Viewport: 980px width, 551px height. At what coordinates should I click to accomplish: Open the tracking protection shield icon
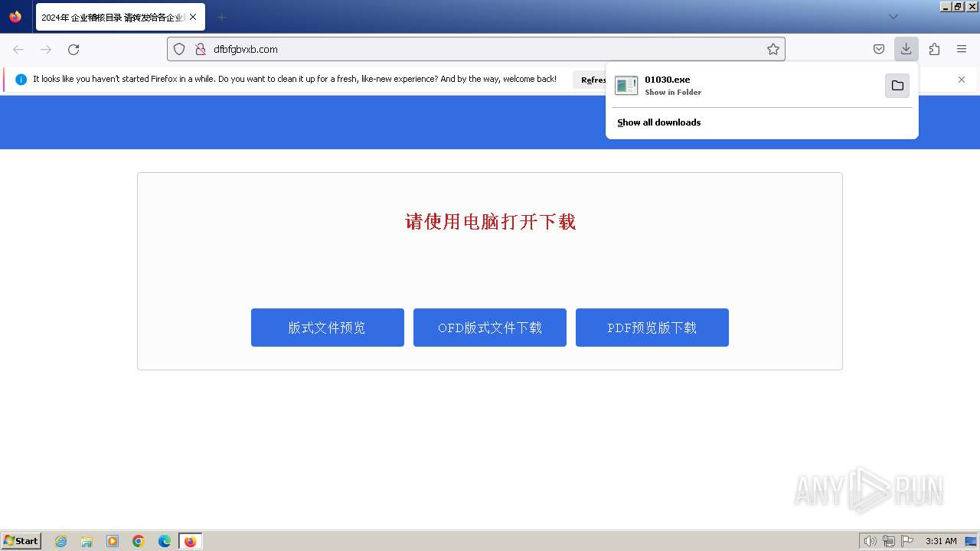(x=179, y=49)
